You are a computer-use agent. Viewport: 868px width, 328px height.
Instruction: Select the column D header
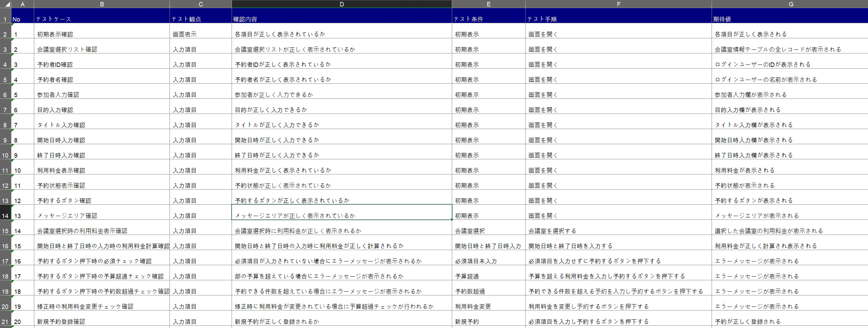342,4
